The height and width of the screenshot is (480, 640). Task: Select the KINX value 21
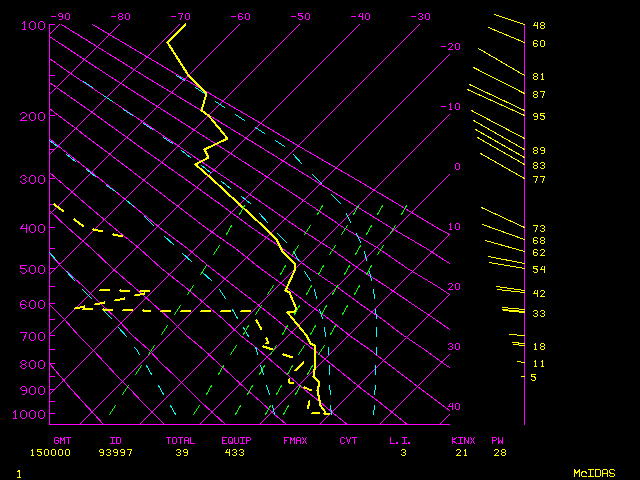click(461, 453)
